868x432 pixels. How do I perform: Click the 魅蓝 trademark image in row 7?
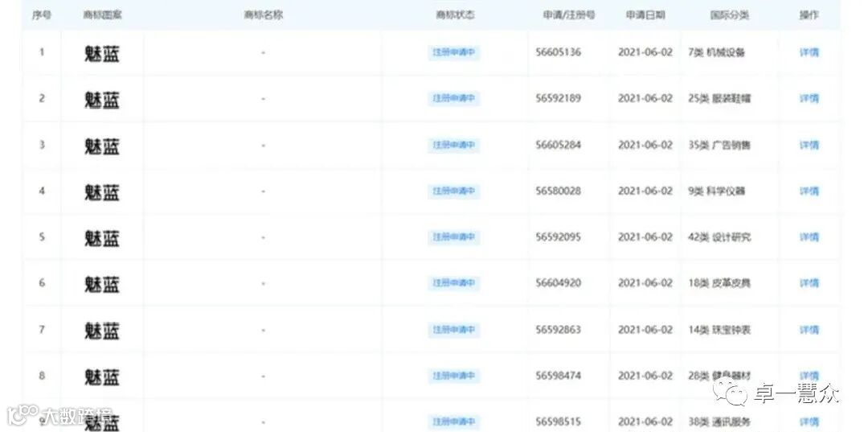click(102, 331)
